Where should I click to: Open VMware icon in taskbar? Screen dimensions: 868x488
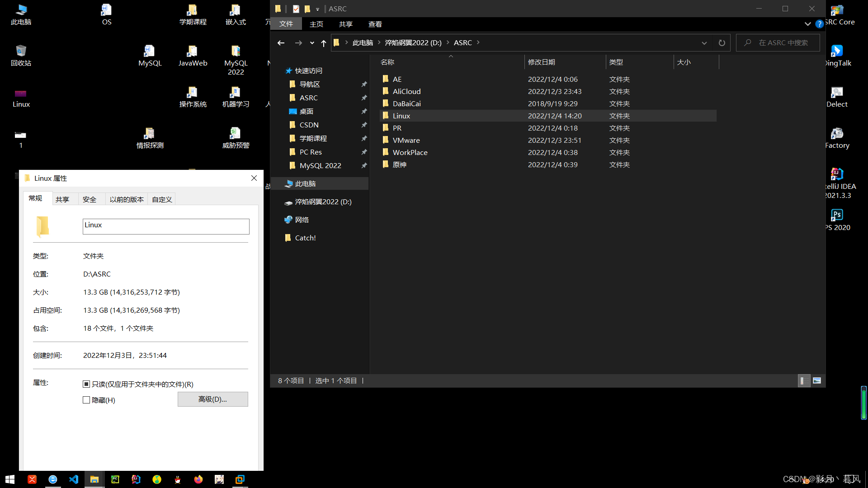pyautogui.click(x=240, y=479)
